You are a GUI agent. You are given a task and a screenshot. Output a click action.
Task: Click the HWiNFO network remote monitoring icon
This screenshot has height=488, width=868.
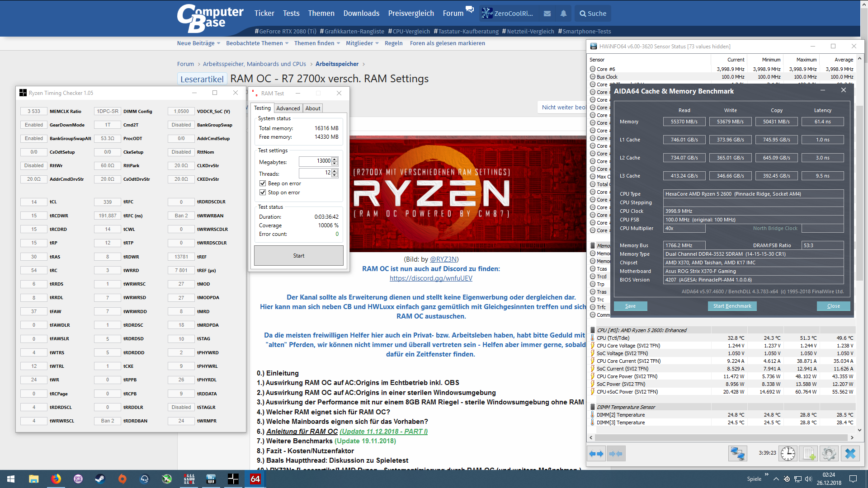pos(737,453)
